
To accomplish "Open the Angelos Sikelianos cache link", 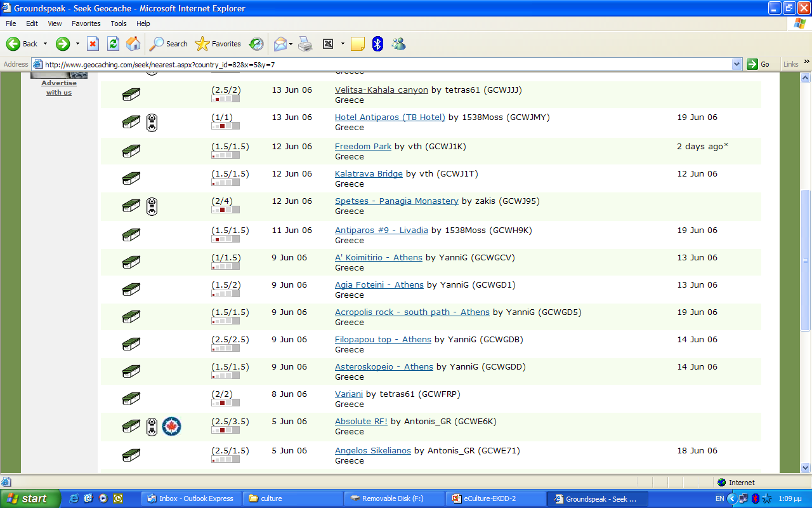I will (x=373, y=450).
